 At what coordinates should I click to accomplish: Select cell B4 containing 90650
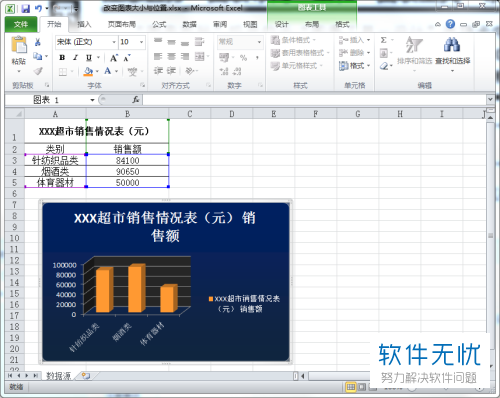pyautogui.click(x=127, y=171)
